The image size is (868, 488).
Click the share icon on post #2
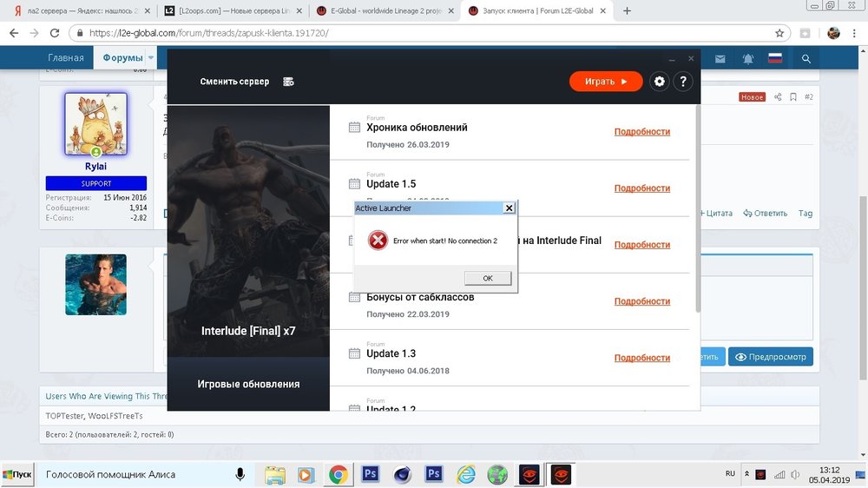pyautogui.click(x=779, y=97)
